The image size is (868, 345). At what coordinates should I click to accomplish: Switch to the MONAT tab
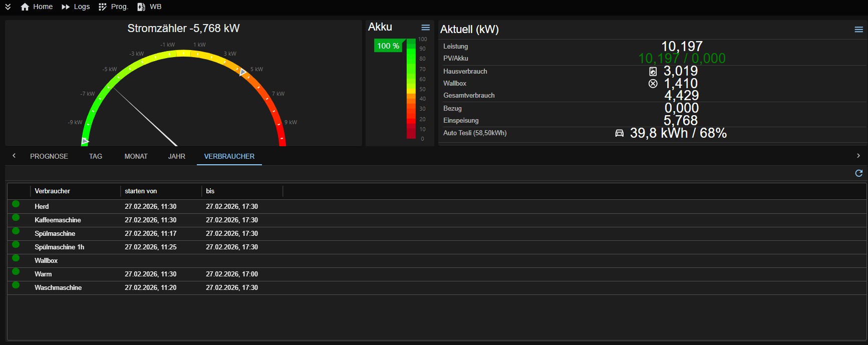pos(136,156)
